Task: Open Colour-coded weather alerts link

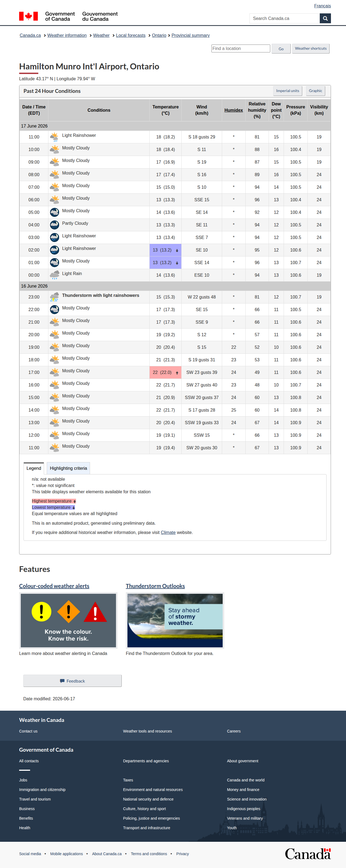Action: click(x=54, y=586)
